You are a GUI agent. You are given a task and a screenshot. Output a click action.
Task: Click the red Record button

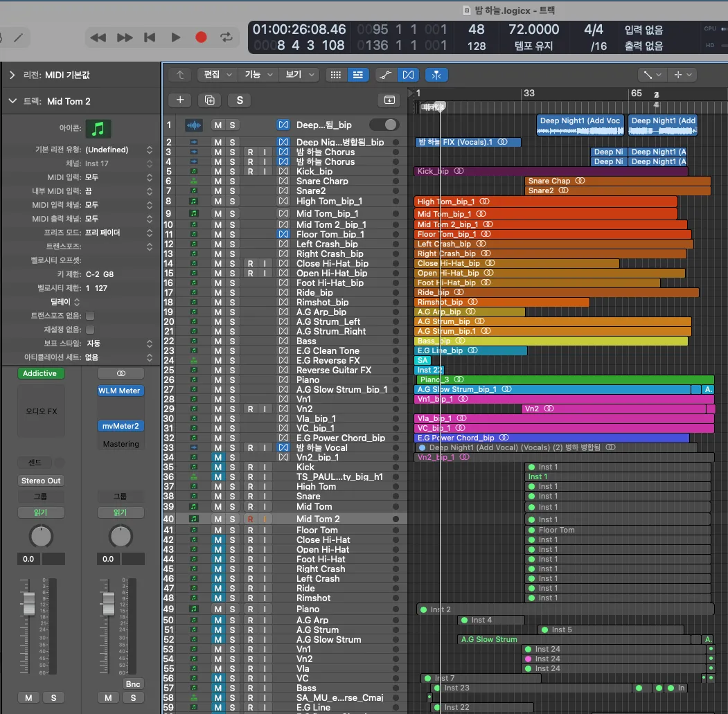point(201,37)
